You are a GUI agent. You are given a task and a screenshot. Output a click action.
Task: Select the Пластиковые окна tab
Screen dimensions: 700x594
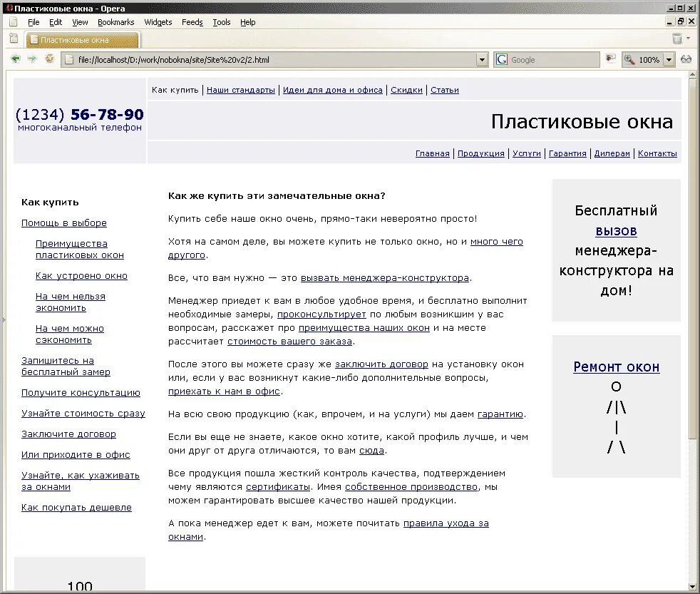[83, 40]
